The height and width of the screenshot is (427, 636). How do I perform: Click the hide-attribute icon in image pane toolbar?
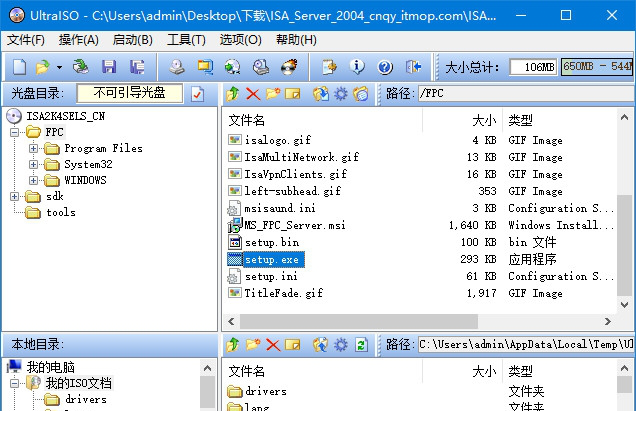click(x=361, y=94)
